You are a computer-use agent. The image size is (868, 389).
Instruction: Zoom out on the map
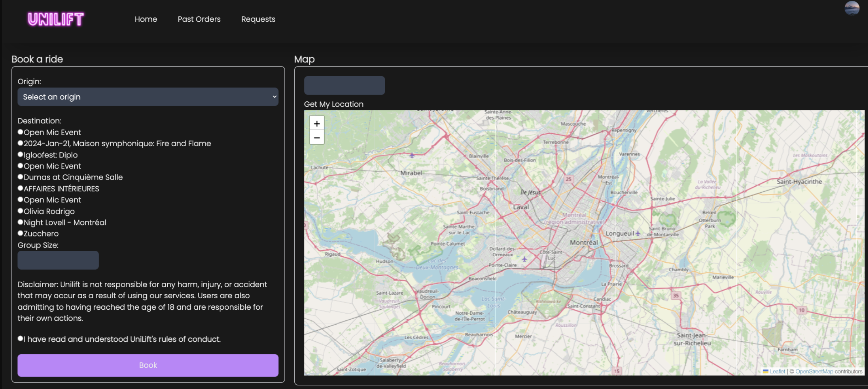tap(317, 138)
